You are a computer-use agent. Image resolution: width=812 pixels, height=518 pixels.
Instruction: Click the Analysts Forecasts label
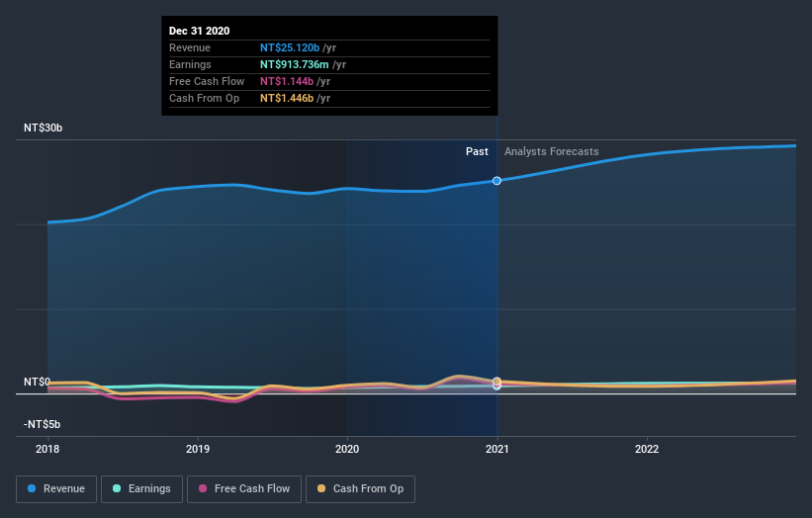point(552,151)
